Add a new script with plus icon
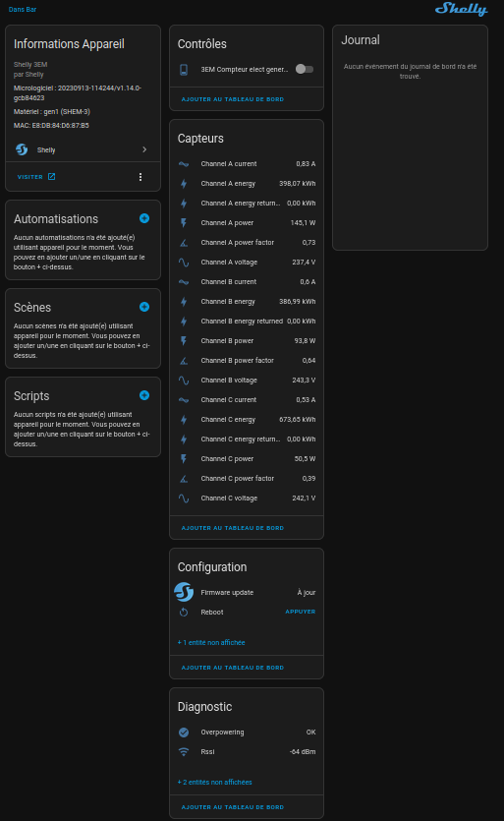The height and width of the screenshot is (821, 504). pos(144,395)
